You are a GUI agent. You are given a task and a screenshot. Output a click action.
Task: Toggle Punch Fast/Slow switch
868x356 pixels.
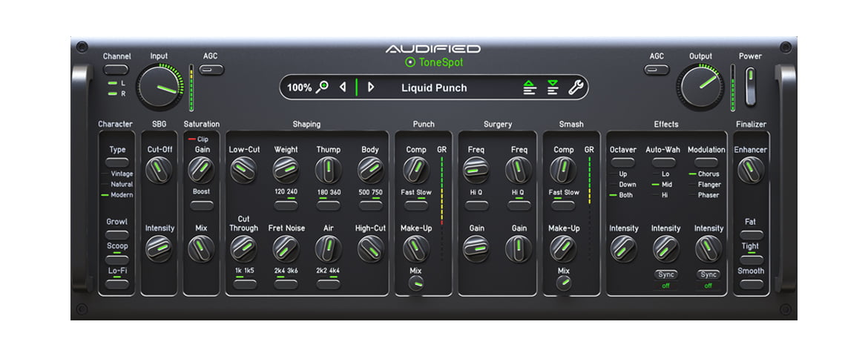tap(415, 205)
